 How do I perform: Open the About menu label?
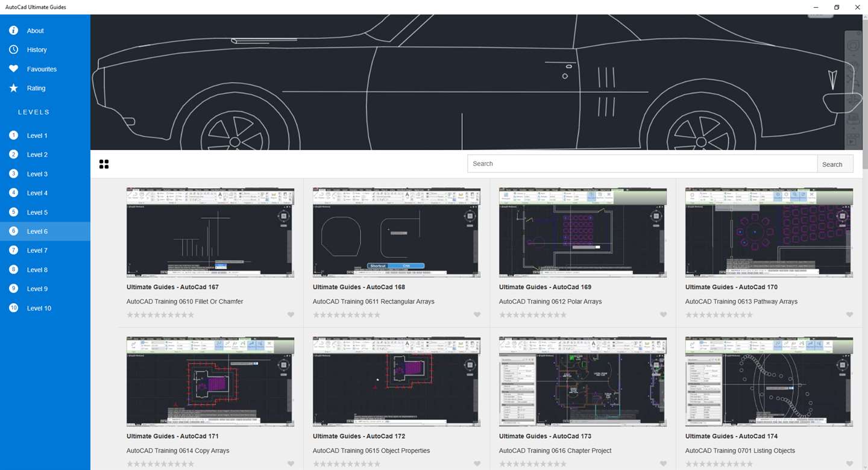36,31
